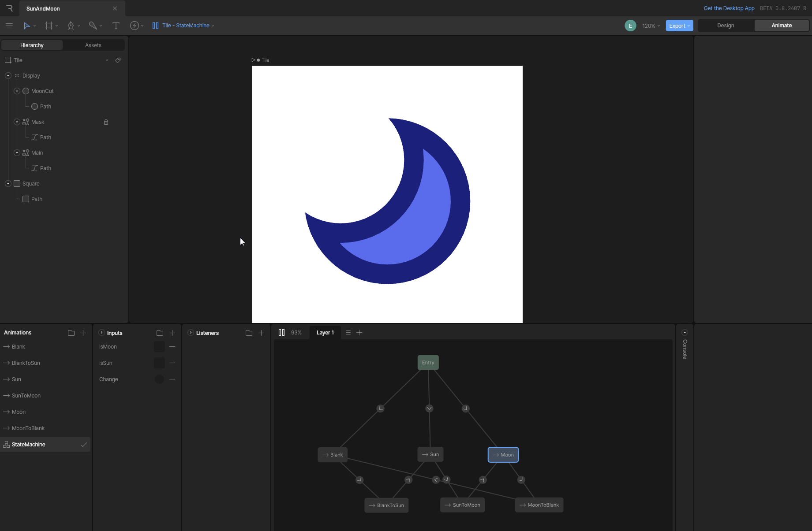Add a new animation with plus icon

coord(83,333)
